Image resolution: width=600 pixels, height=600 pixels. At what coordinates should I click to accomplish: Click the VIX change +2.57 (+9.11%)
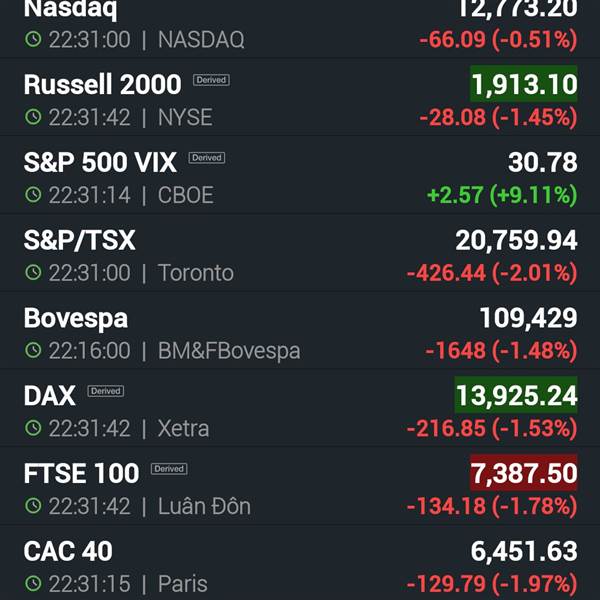pyautogui.click(x=502, y=195)
